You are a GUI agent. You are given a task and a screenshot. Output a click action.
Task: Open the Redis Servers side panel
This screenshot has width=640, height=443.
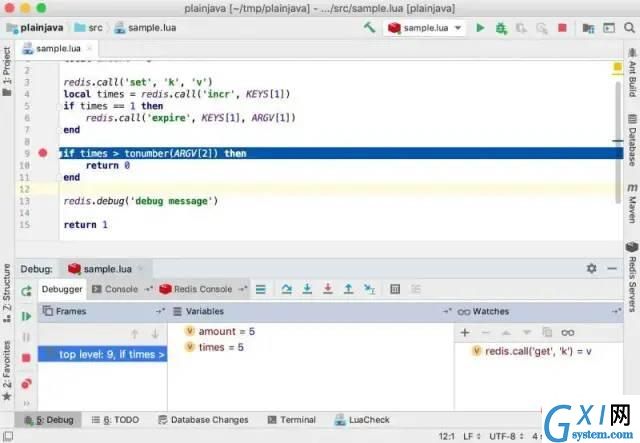(x=632, y=277)
